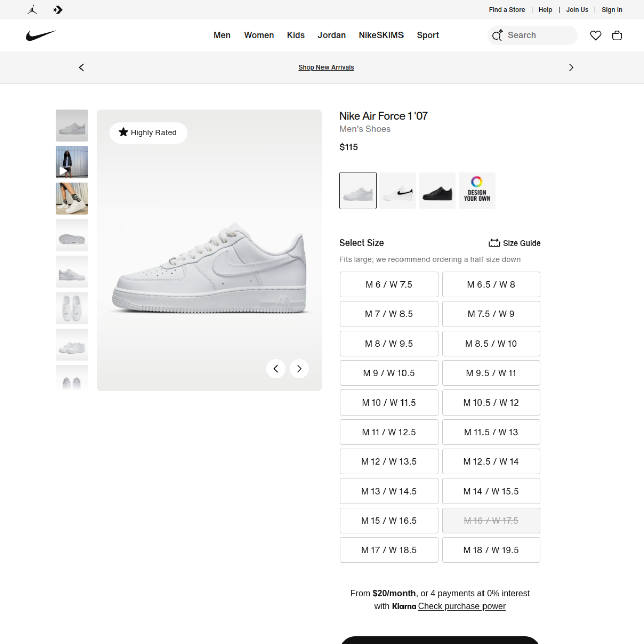Open the shopping bag icon
Image resolution: width=644 pixels, height=644 pixels.
click(617, 35)
